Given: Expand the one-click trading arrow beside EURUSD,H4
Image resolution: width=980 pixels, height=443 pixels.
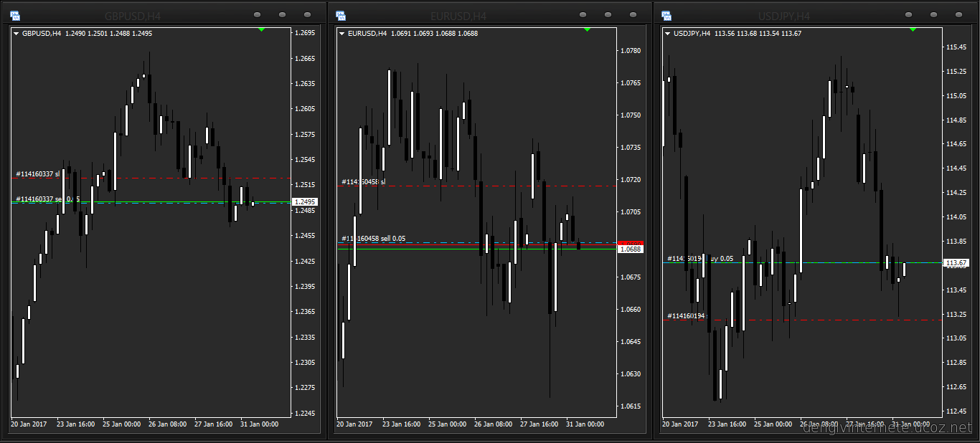Looking at the screenshot, I should (x=342, y=34).
